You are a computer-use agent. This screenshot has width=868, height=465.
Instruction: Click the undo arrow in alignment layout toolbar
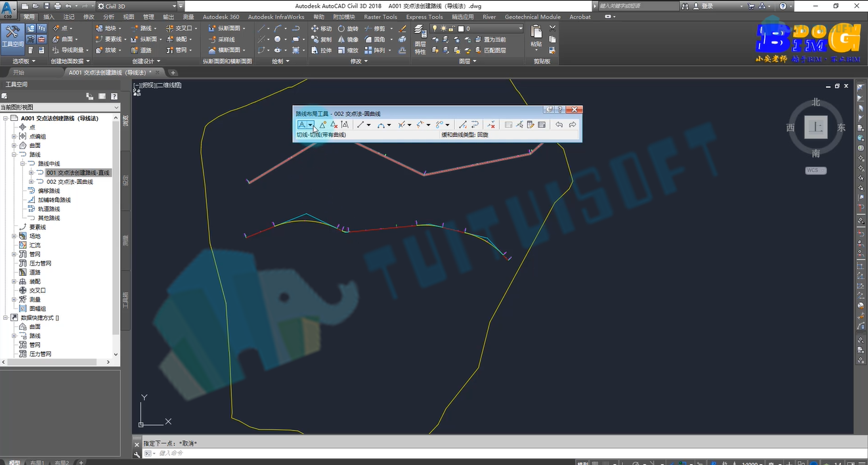559,125
